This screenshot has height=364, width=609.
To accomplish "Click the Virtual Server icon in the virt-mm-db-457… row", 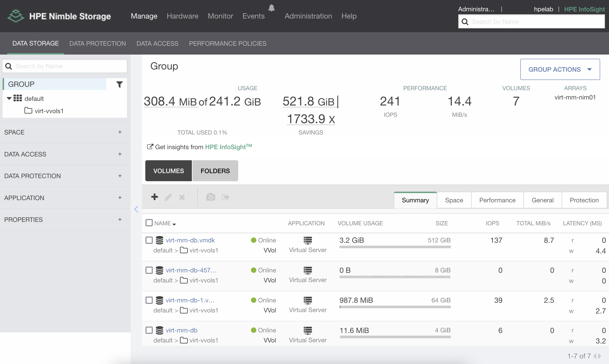I will point(308,270).
